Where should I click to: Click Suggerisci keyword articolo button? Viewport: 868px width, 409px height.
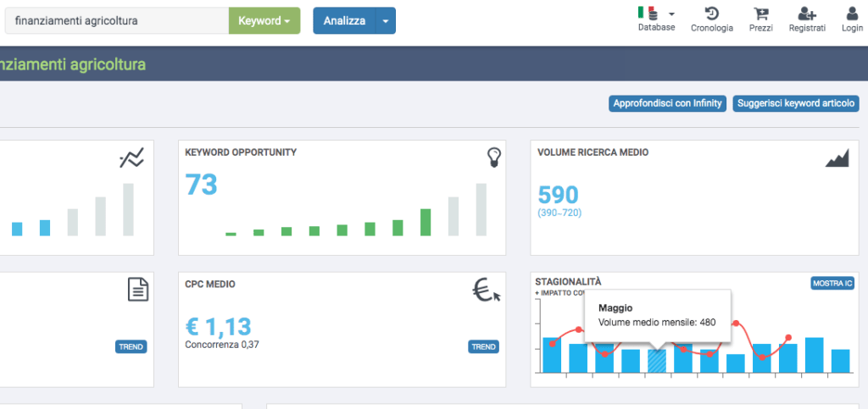796,103
